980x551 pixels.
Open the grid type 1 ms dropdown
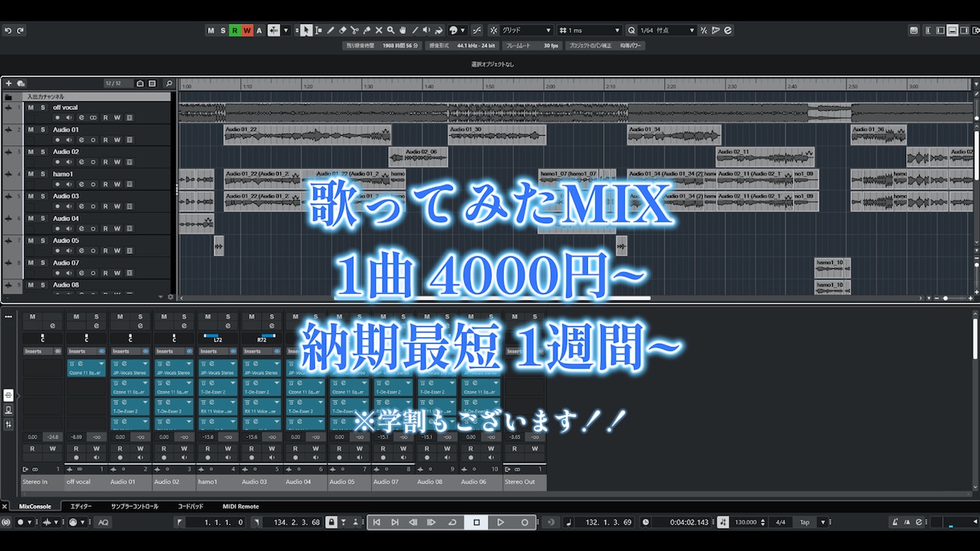(591, 31)
